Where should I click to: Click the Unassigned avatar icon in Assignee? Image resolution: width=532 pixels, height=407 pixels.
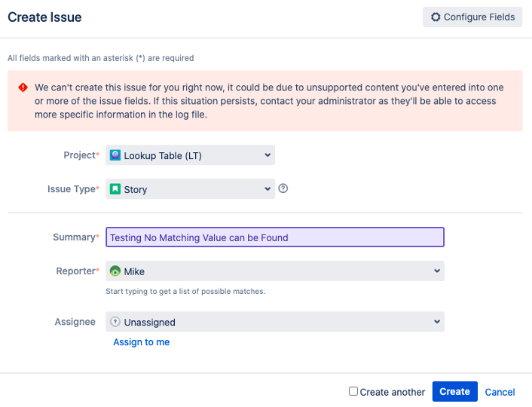(115, 322)
